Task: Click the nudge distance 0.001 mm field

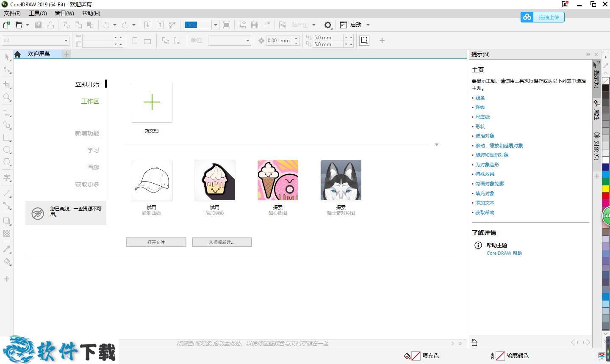Action: [279, 41]
